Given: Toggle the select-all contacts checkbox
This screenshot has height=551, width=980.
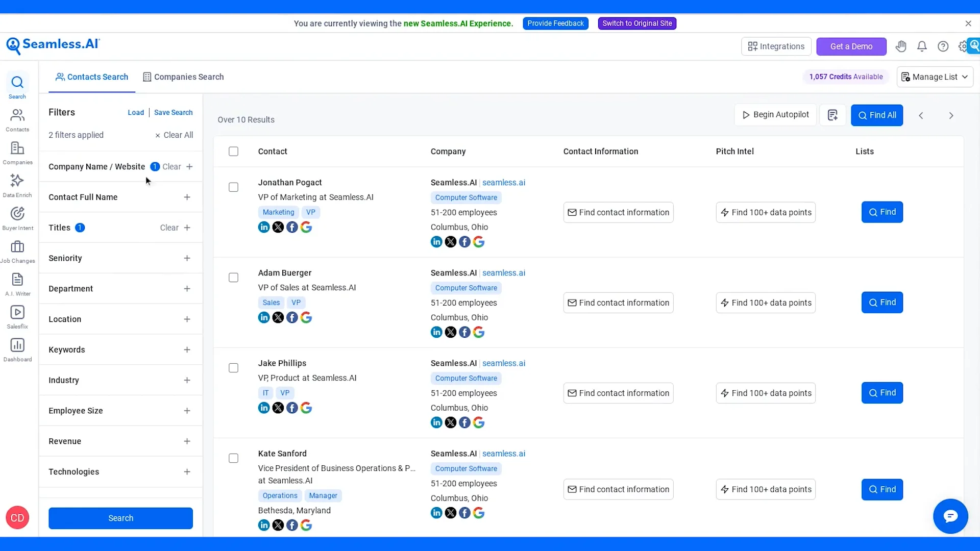Looking at the screenshot, I should pyautogui.click(x=233, y=152).
